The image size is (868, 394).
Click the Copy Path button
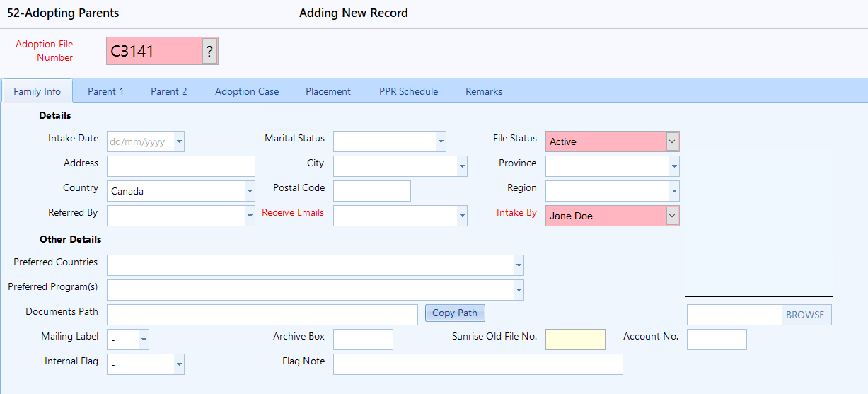click(455, 313)
